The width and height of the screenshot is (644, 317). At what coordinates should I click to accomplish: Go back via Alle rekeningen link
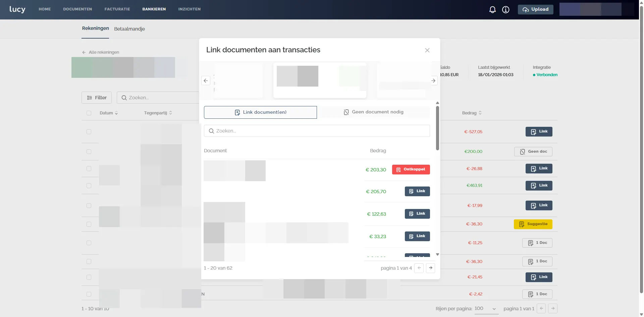tap(101, 52)
